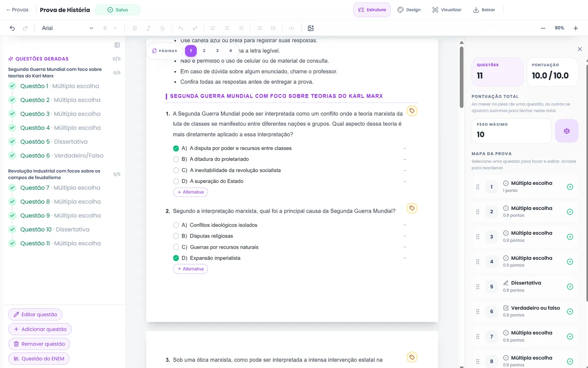Image resolution: width=588 pixels, height=368 pixels.
Task: Select Dissertativa item 5 in Mapa da Prova
Action: point(525,287)
